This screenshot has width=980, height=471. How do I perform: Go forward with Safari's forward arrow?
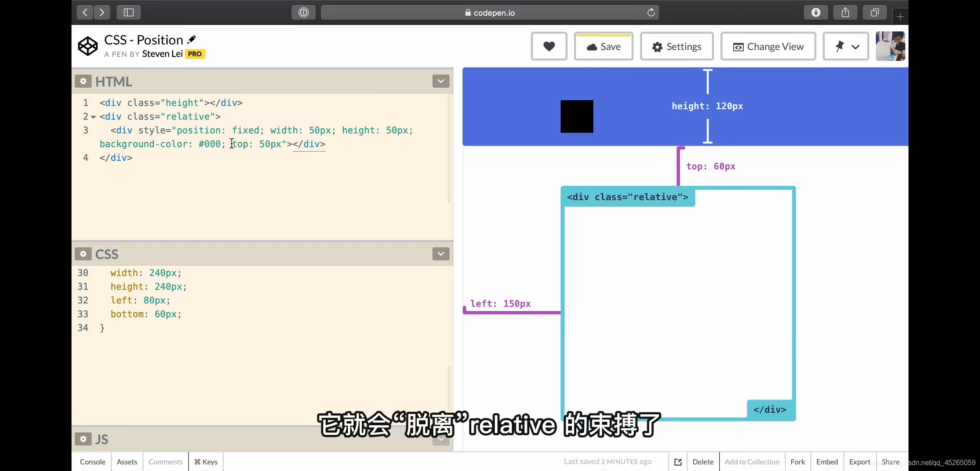pyautogui.click(x=102, y=12)
